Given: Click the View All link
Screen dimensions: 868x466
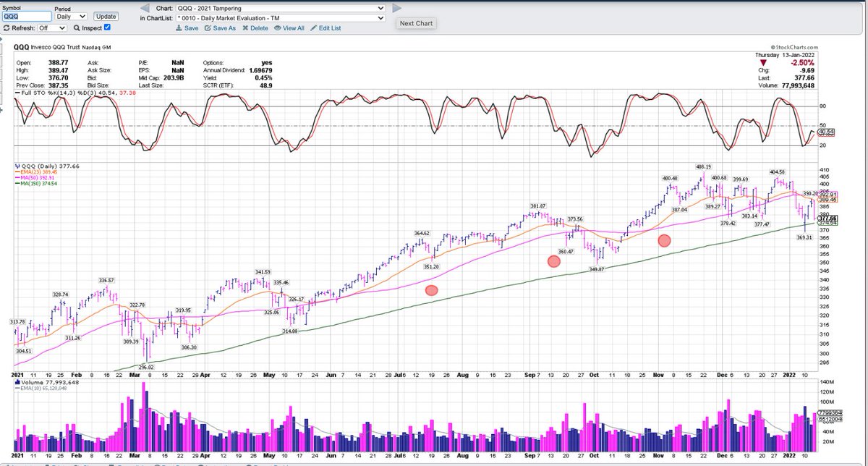Looking at the screenshot, I should (289, 28).
